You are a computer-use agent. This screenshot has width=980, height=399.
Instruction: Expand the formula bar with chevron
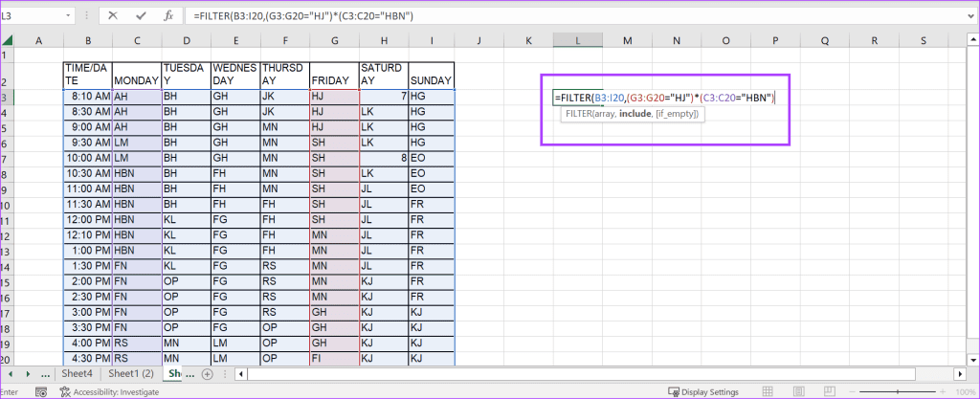[968, 15]
